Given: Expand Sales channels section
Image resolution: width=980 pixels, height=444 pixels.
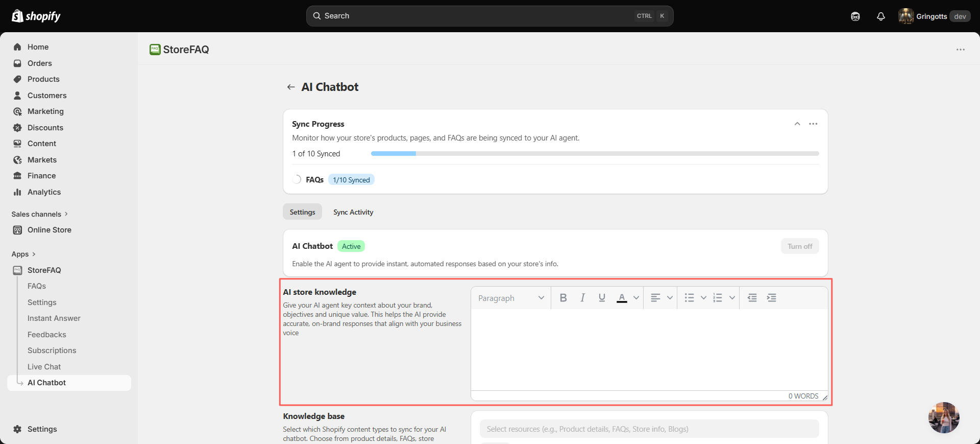Looking at the screenshot, I should click(40, 214).
